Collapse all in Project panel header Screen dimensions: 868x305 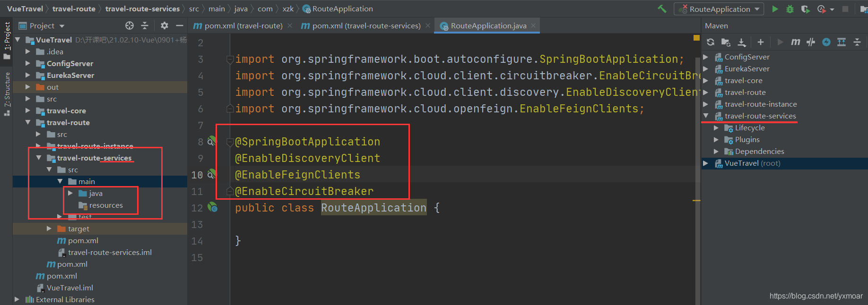(145, 25)
